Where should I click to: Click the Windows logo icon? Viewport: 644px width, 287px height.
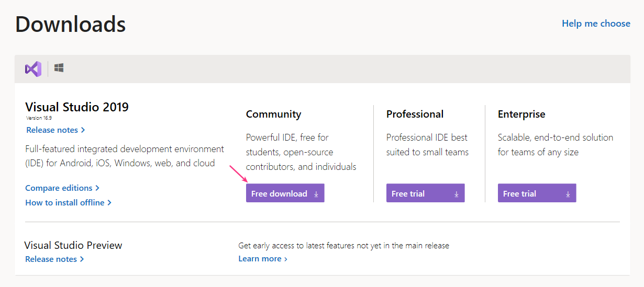point(59,68)
